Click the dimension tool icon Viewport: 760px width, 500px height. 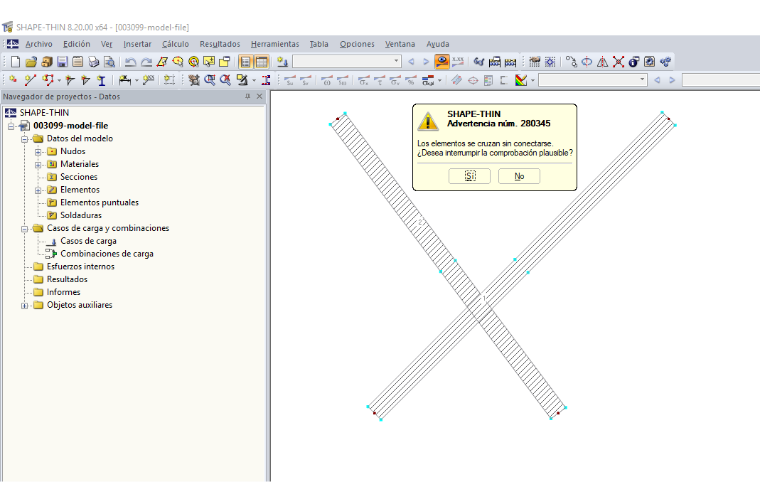pyautogui.click(x=125, y=80)
